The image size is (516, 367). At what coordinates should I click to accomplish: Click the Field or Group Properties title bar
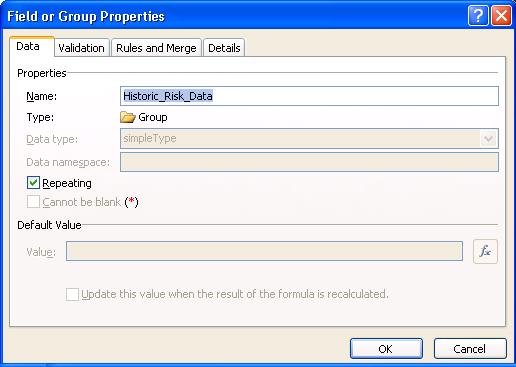tap(233, 16)
